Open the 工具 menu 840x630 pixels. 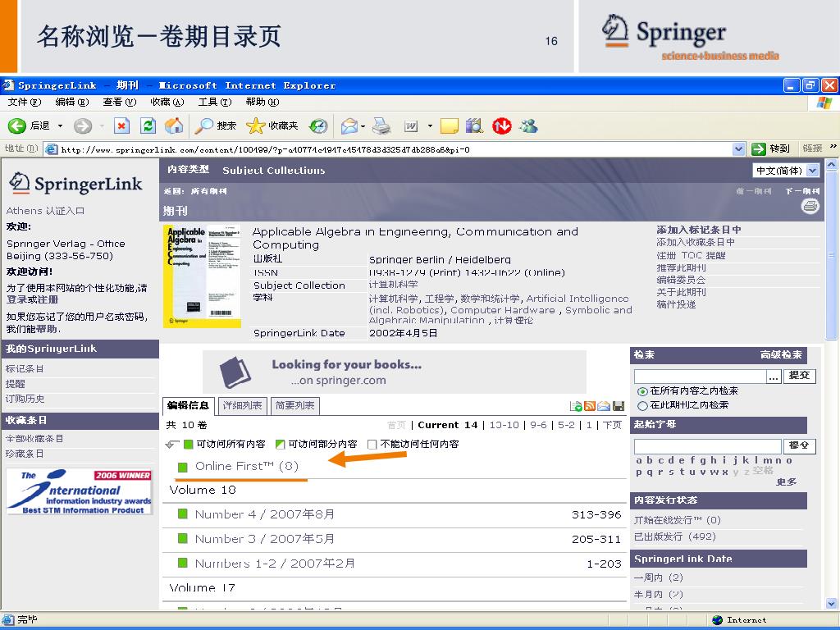[215, 102]
